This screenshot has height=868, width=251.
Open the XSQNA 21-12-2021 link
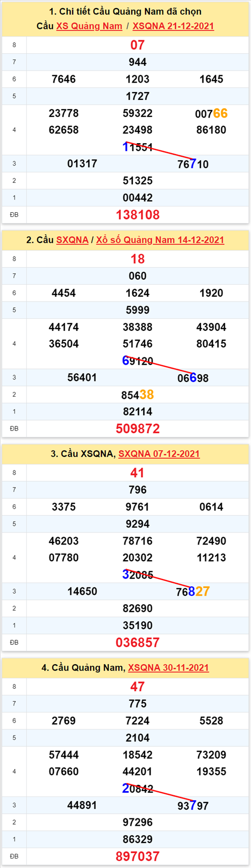[173, 26]
